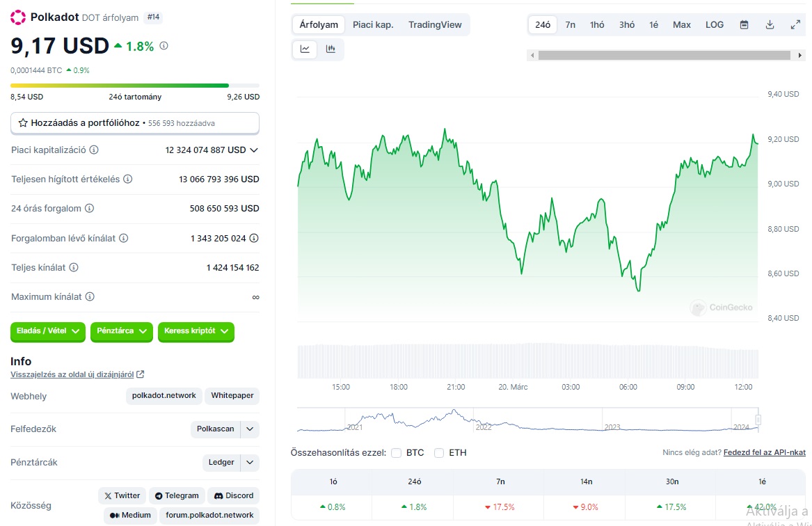Toggle LOG scale on the chart

(x=715, y=25)
